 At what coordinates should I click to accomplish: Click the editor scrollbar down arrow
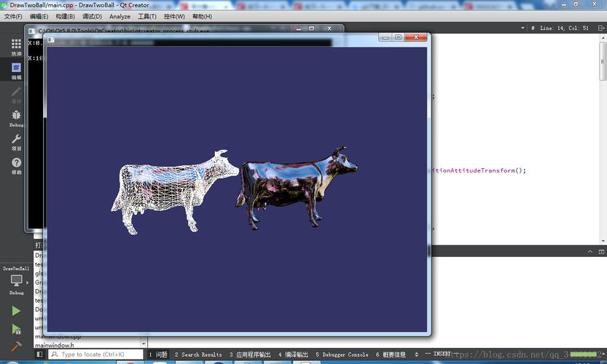[603, 240]
